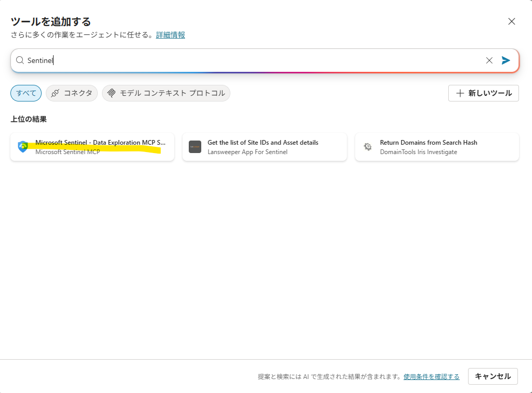532x393 pixels.
Task: Click Lansweeper App For Sentinel subtitle
Action: (x=248, y=152)
